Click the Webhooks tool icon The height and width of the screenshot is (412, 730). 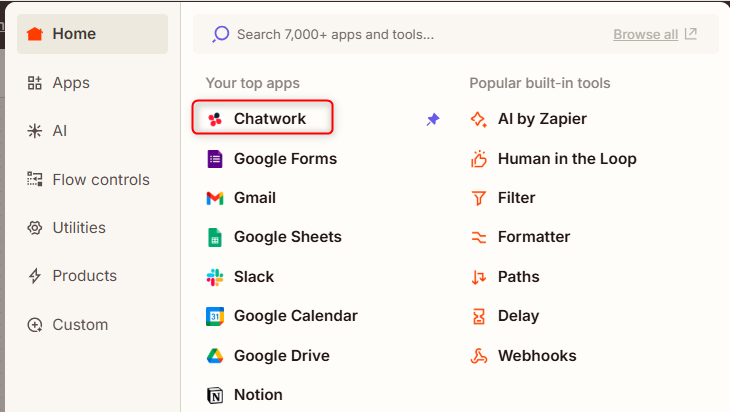tap(479, 356)
